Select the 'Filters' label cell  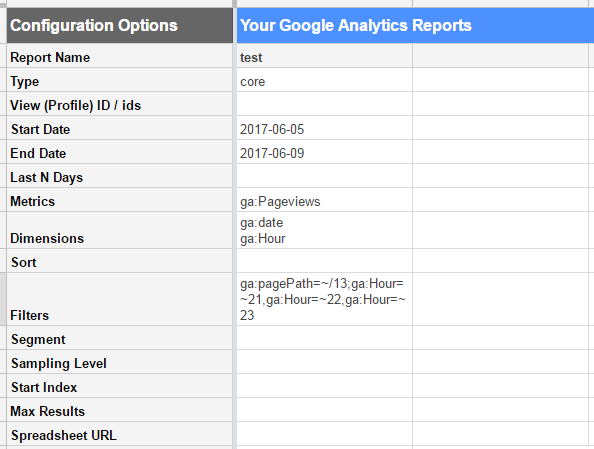[x=120, y=299]
